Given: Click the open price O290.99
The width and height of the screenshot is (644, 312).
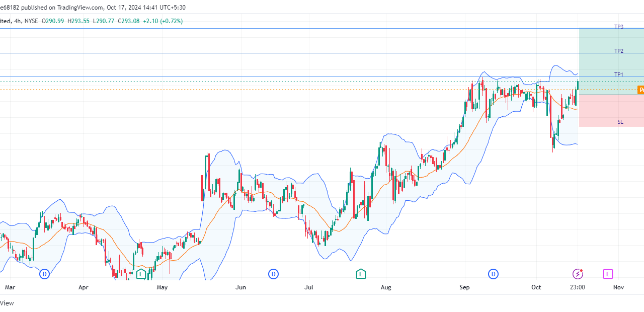Looking at the screenshot, I should [52, 21].
